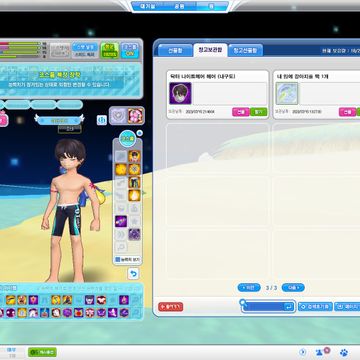Select the black swim trunks equipment slot
The height and width of the screenshot is (360, 360).
[x=134, y=182]
